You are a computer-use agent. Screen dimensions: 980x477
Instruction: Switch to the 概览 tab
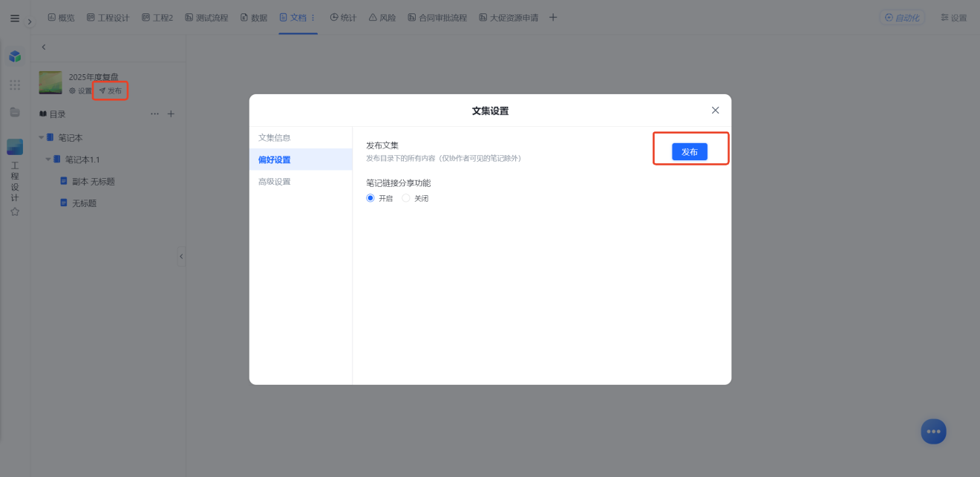click(x=61, y=18)
